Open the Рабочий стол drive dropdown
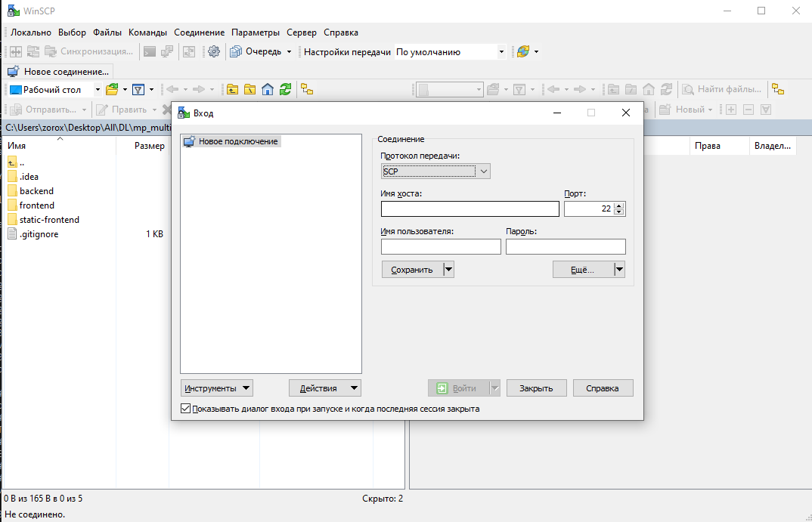This screenshot has height=522, width=812. pyautogui.click(x=98, y=89)
